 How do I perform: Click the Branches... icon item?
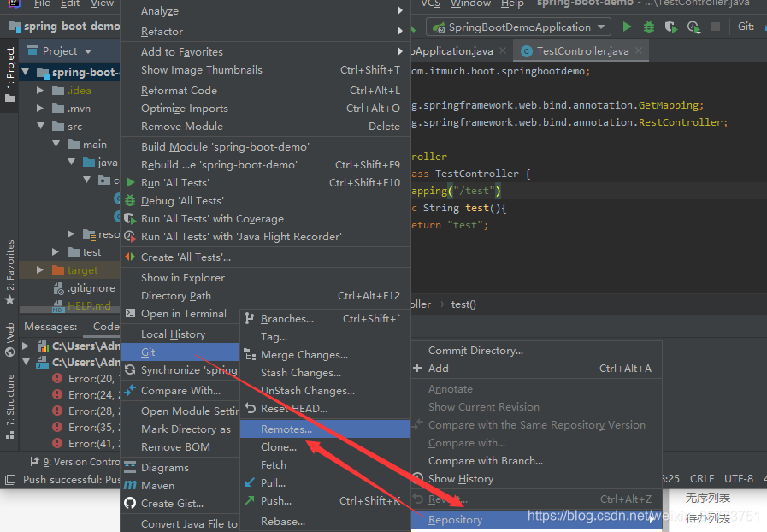pyautogui.click(x=250, y=319)
